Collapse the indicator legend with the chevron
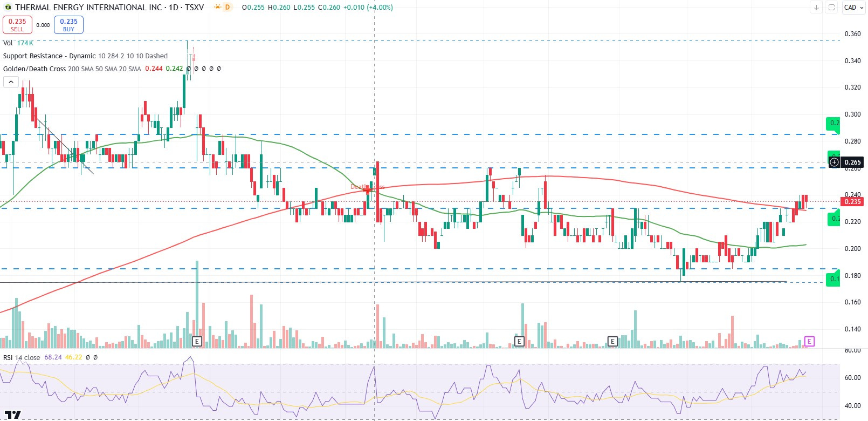This screenshot has height=421, width=868. pos(11,82)
